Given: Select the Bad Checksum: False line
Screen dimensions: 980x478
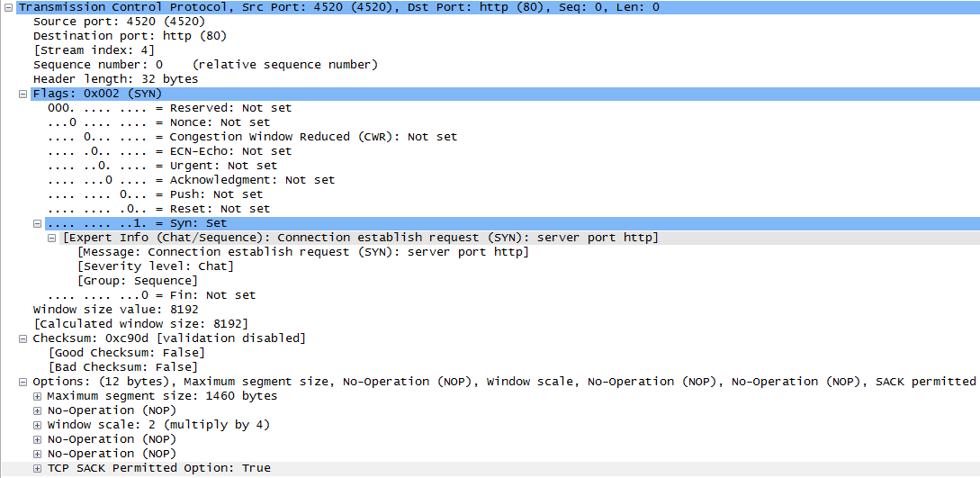Looking at the screenshot, I should pyautogui.click(x=122, y=366).
